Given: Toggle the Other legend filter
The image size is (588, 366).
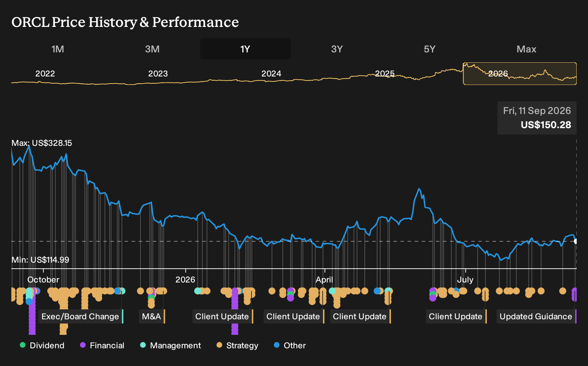Looking at the screenshot, I should (x=290, y=345).
